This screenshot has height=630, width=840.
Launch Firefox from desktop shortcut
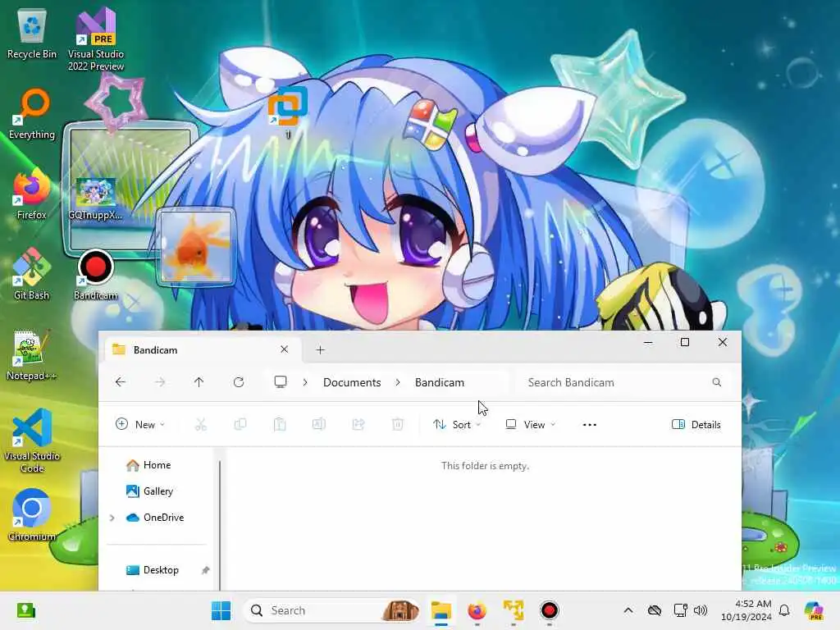[x=32, y=195]
